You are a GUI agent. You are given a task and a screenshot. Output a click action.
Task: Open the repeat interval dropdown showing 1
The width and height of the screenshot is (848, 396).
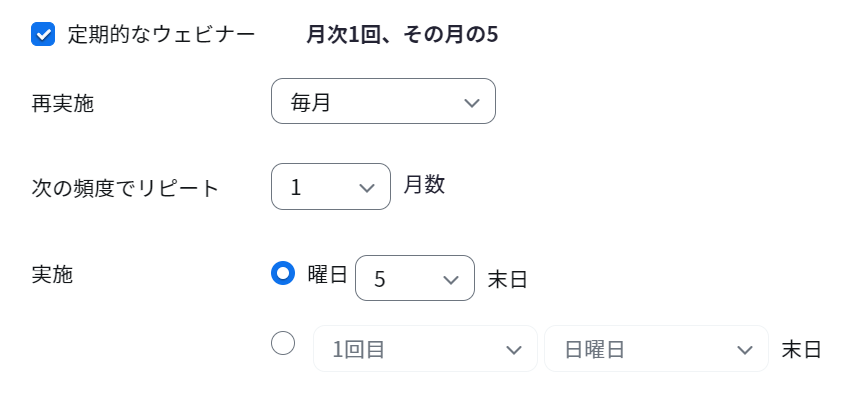tap(330, 187)
